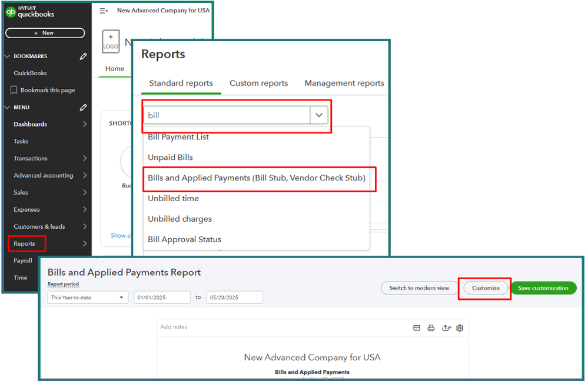Click the add LOGO placeholder
Image resolution: width=588 pixels, height=384 pixels.
pyautogui.click(x=111, y=42)
